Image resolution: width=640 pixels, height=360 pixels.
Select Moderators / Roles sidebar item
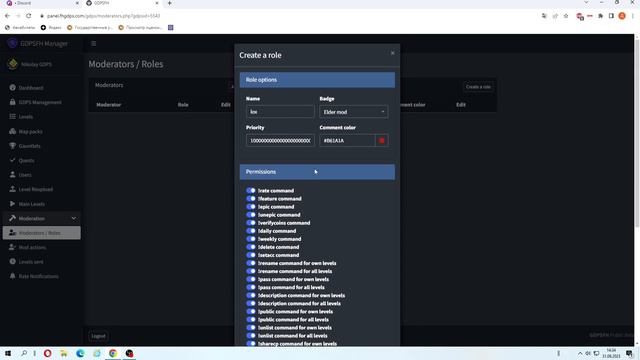coord(42,233)
